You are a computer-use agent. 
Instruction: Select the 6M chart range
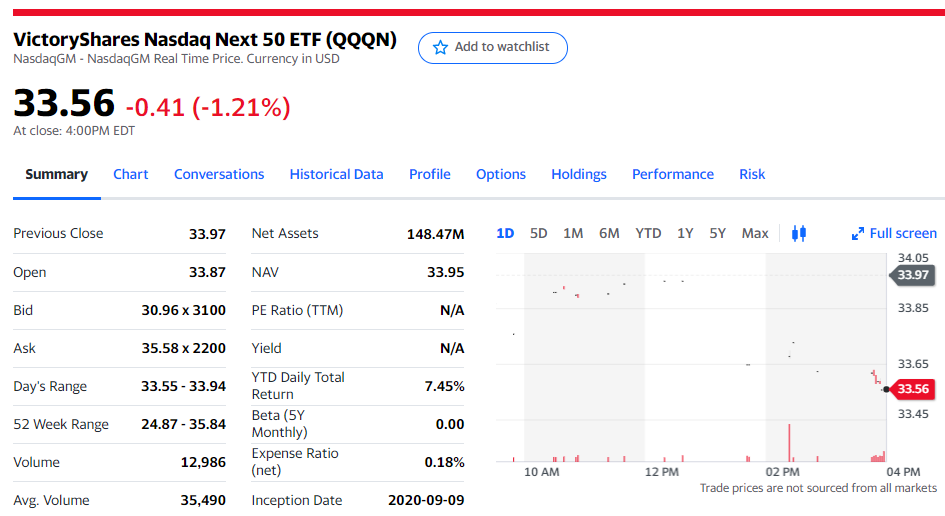tap(609, 233)
